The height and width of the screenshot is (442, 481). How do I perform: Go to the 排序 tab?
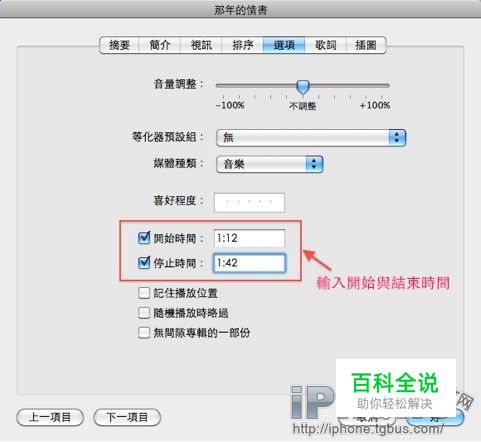point(242,45)
